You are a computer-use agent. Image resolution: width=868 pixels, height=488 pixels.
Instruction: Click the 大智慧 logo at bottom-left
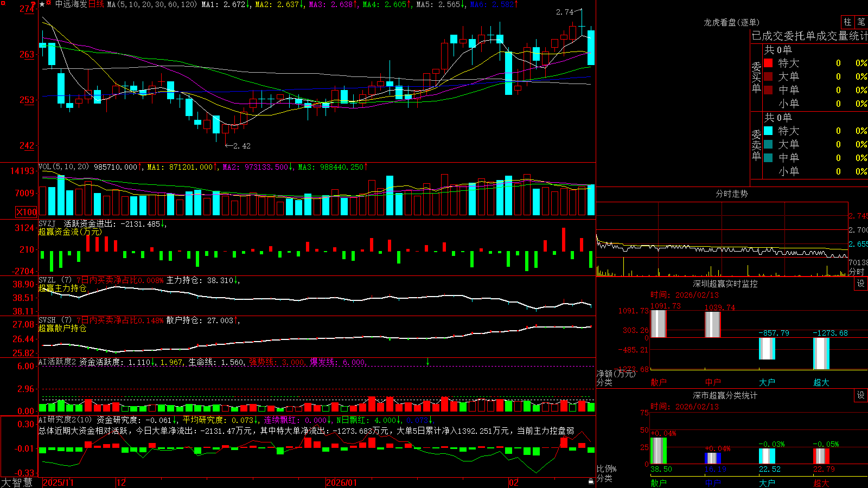[x=17, y=483]
